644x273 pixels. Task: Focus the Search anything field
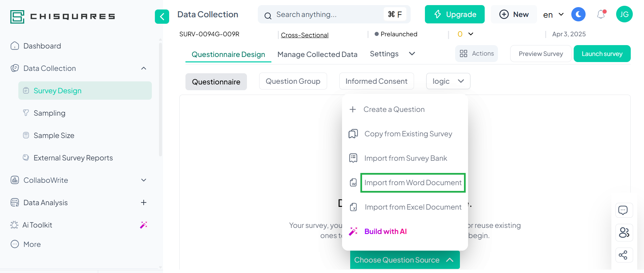click(x=334, y=15)
